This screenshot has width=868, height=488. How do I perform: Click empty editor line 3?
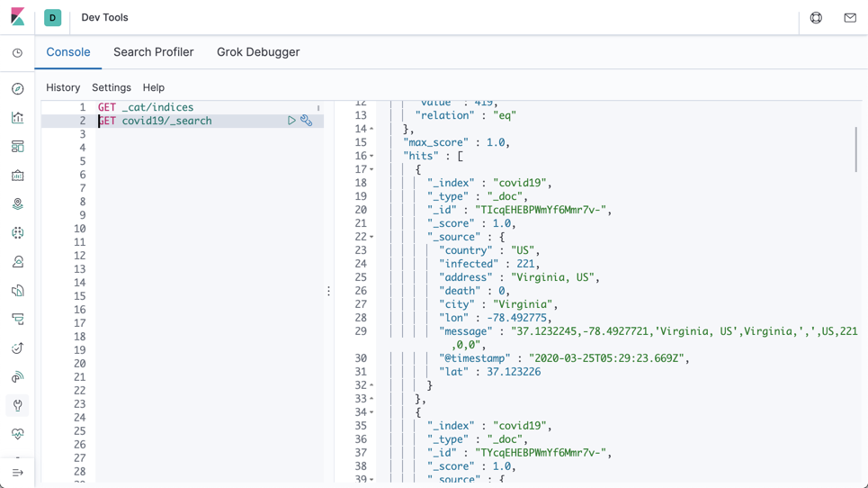tap(210, 134)
